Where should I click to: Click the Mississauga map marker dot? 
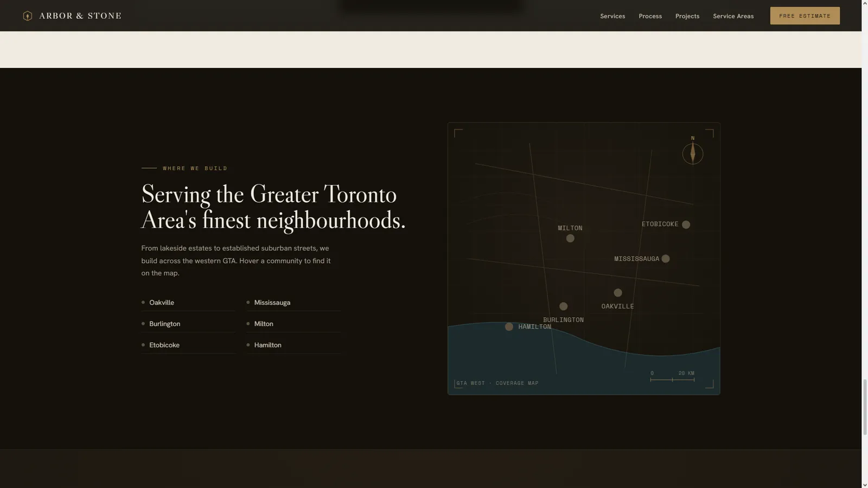[x=666, y=259]
